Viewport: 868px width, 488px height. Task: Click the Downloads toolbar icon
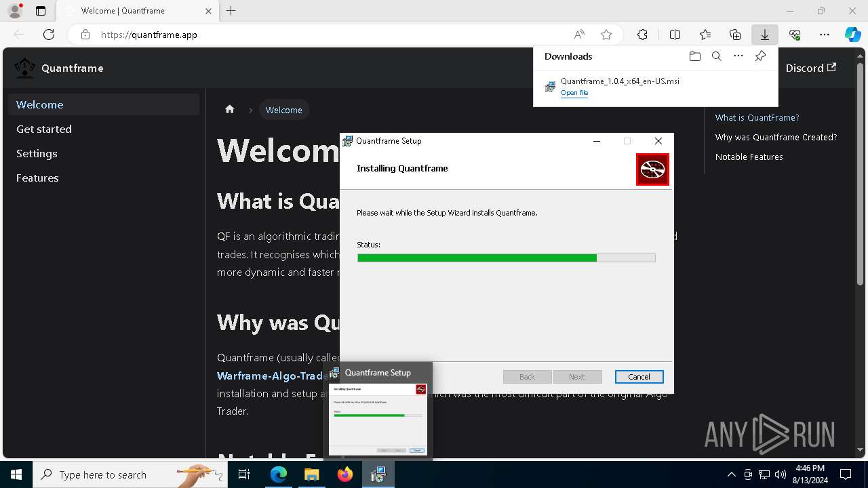(x=765, y=35)
